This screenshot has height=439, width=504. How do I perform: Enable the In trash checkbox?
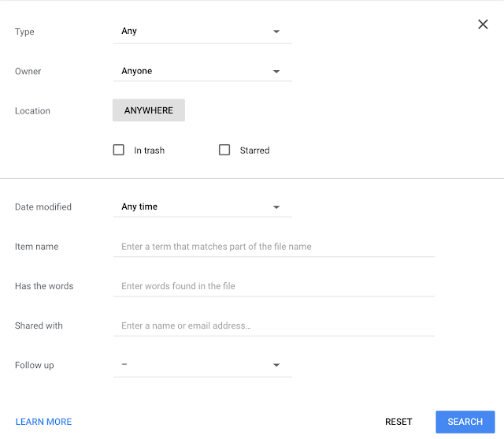119,150
